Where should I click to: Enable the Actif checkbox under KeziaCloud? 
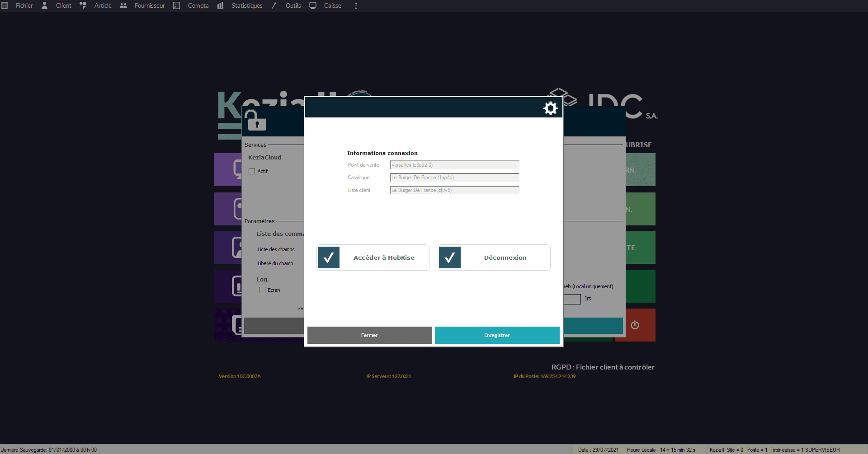tap(252, 171)
